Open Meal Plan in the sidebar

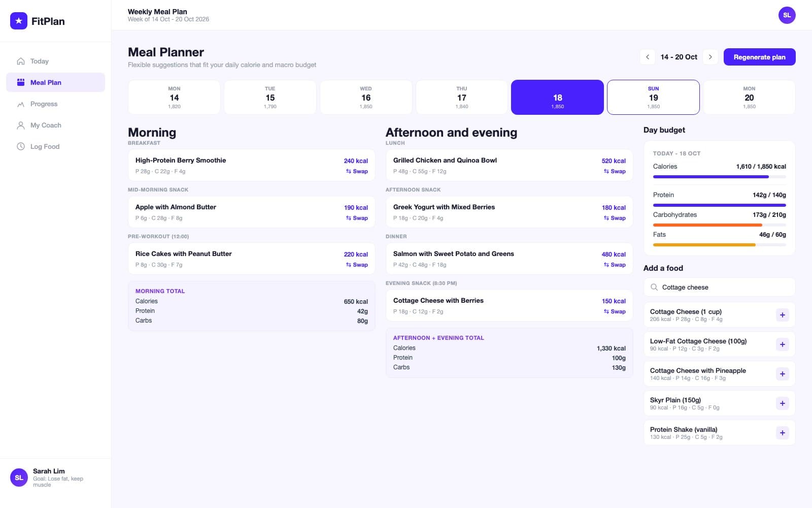pos(55,82)
